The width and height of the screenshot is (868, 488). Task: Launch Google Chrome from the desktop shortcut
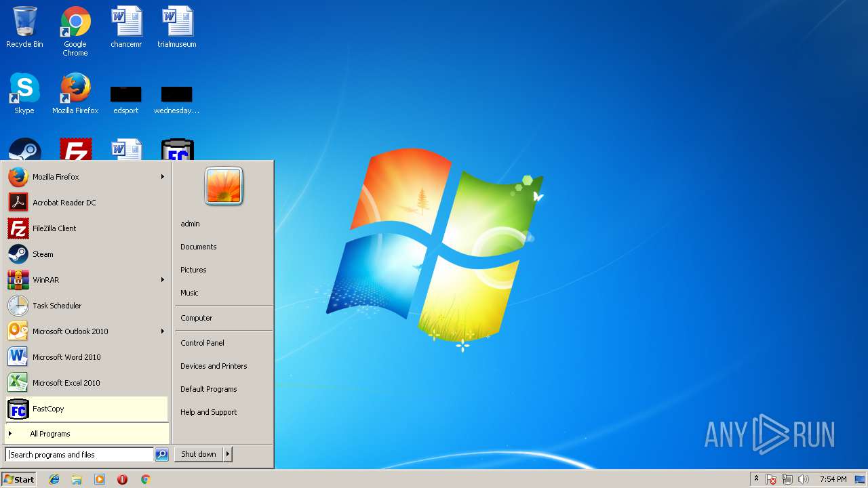(x=75, y=31)
